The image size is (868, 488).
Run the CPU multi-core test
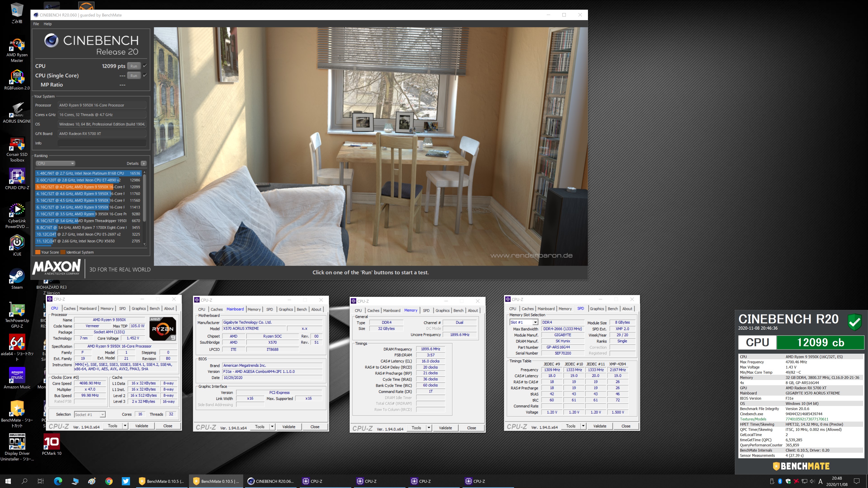pos(134,66)
